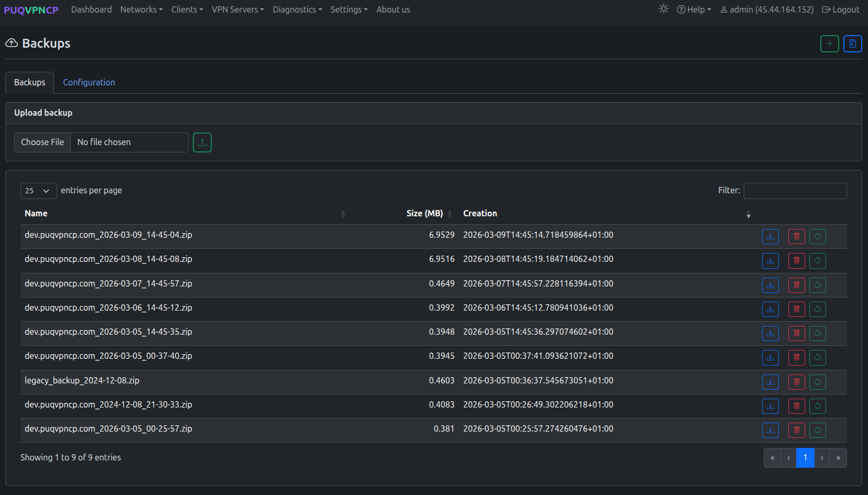The height and width of the screenshot is (495, 868).
Task: Restore the 2026-03-07_14-45-57 backup
Action: pyautogui.click(x=817, y=285)
